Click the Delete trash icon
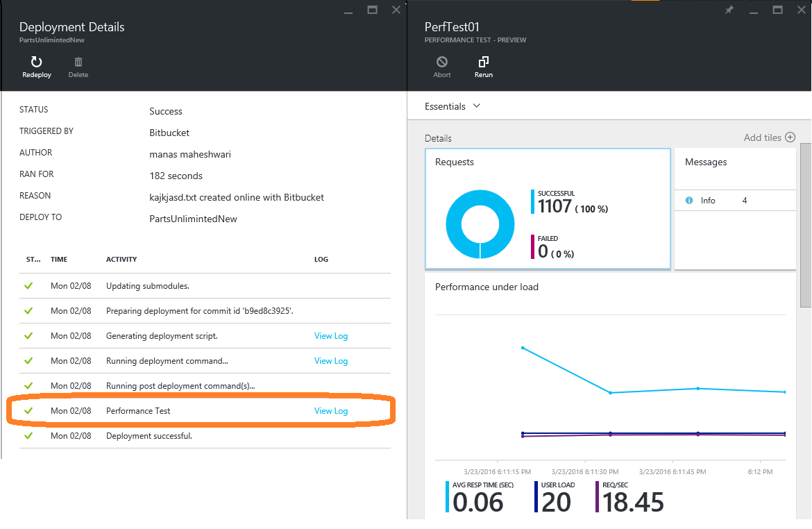812x529 pixels. [x=78, y=62]
